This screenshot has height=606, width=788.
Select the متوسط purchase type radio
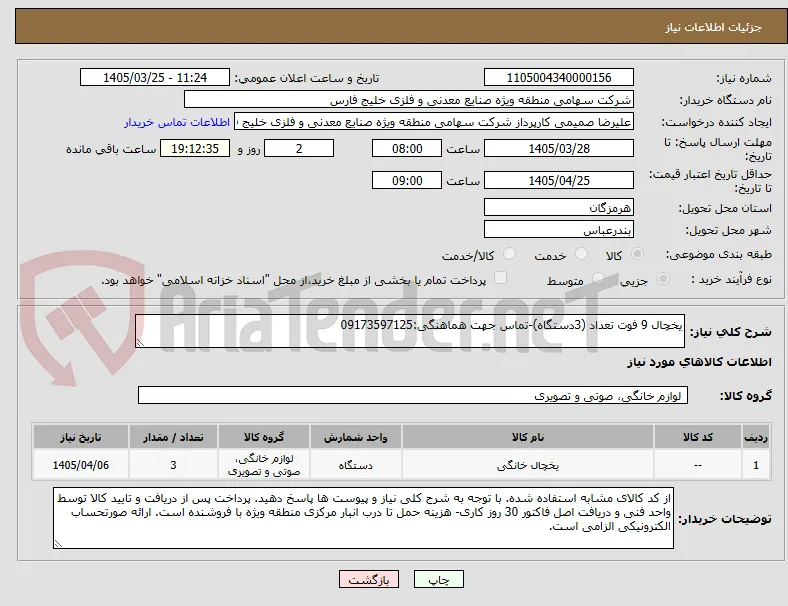598,278
